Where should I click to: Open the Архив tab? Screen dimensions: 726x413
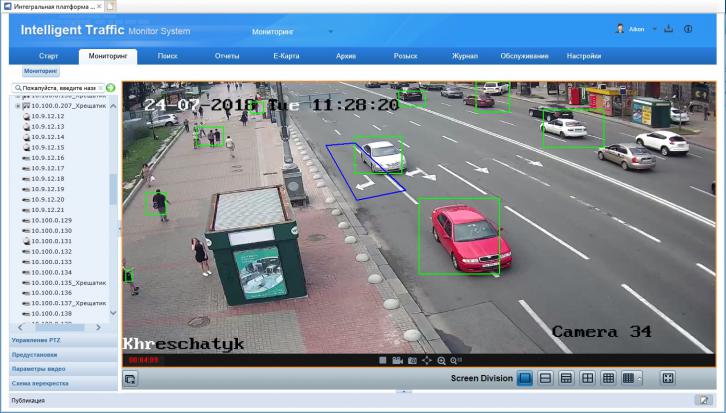(x=346, y=56)
